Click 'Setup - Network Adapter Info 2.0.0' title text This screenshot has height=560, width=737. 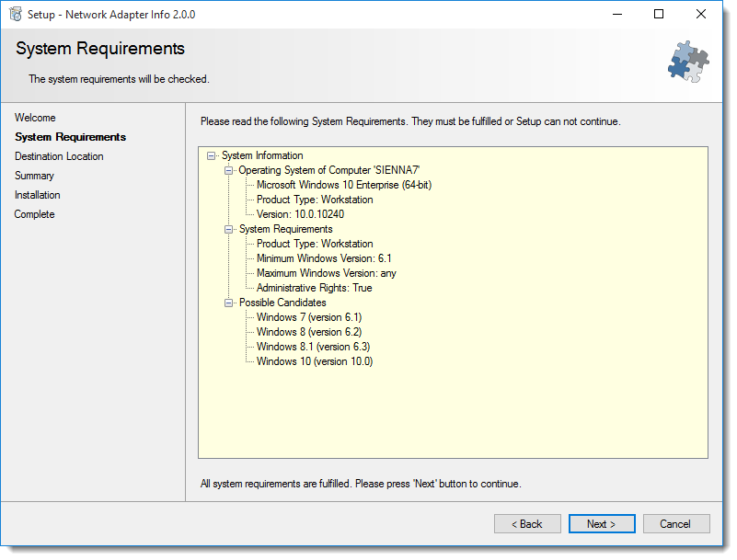[111, 15]
